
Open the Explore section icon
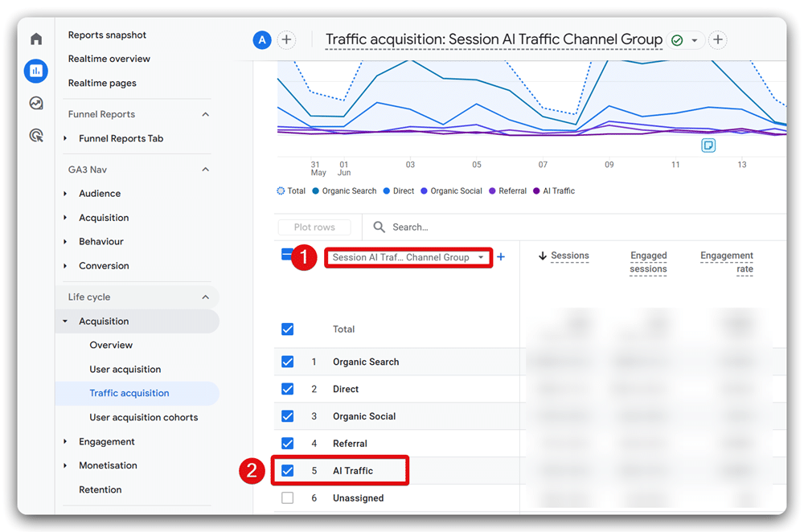point(35,103)
